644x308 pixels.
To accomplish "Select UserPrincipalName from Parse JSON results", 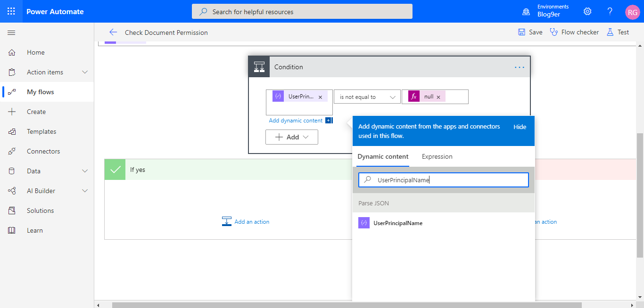I will tap(444, 223).
